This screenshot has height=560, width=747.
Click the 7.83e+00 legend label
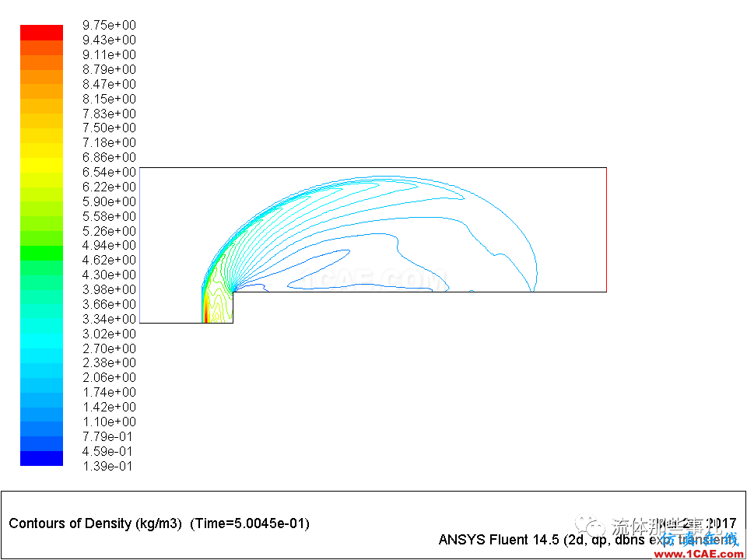(x=109, y=114)
